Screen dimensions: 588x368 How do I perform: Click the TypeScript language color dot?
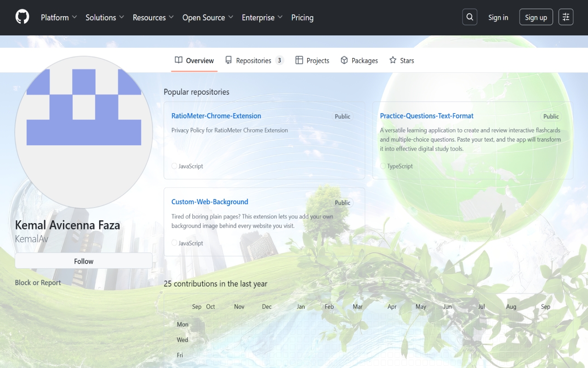383,166
